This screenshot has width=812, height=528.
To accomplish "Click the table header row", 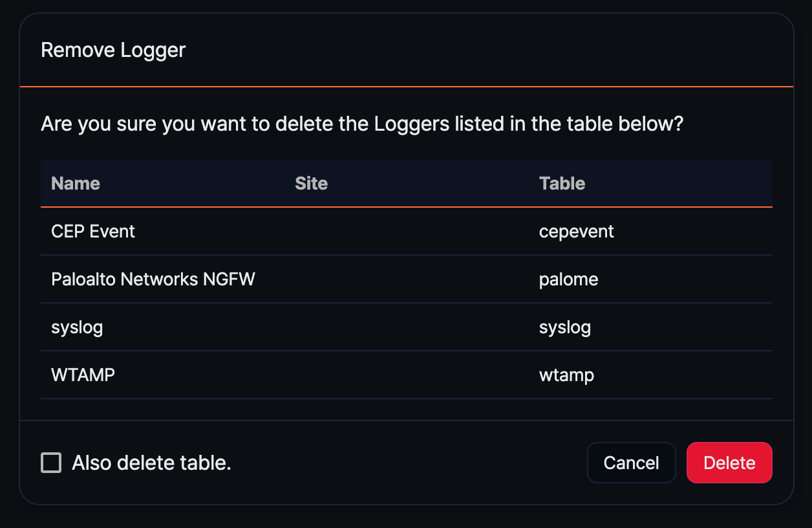I will (x=406, y=184).
